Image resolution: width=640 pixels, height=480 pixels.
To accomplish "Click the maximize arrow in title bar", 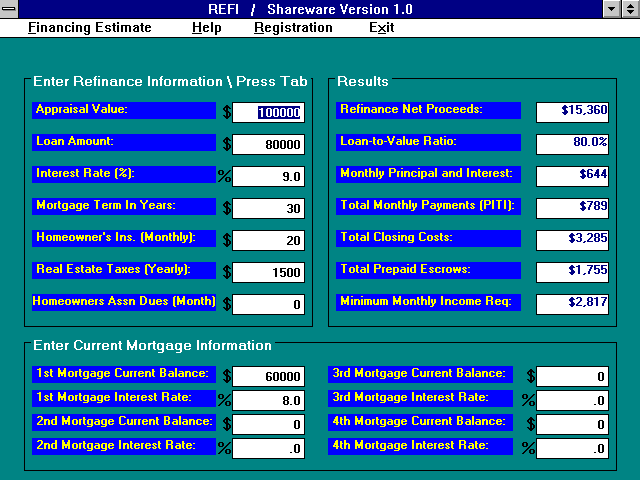I will tap(630, 9).
